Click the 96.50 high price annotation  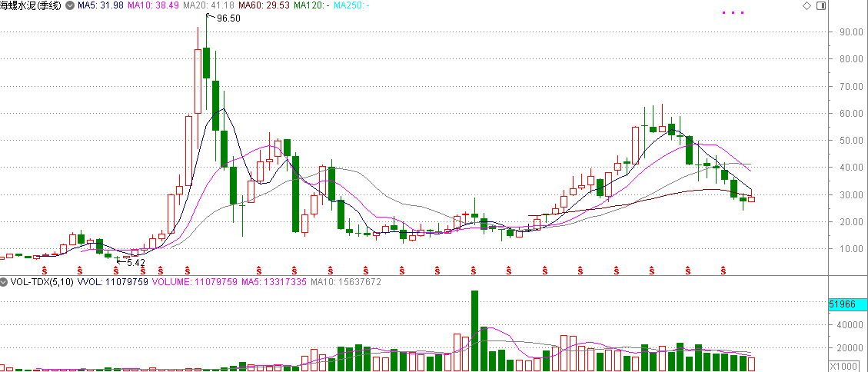[228, 18]
